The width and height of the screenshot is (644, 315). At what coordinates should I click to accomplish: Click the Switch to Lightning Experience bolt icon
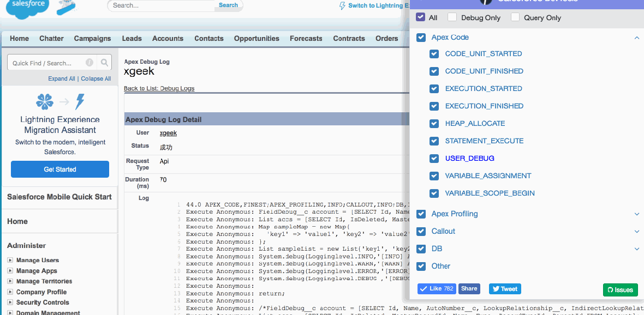[342, 5]
